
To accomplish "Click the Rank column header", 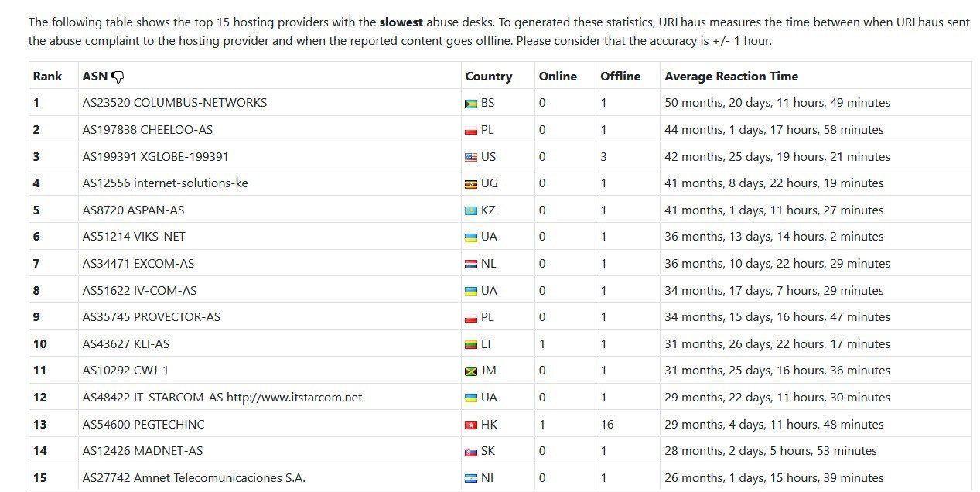I will click(47, 77).
